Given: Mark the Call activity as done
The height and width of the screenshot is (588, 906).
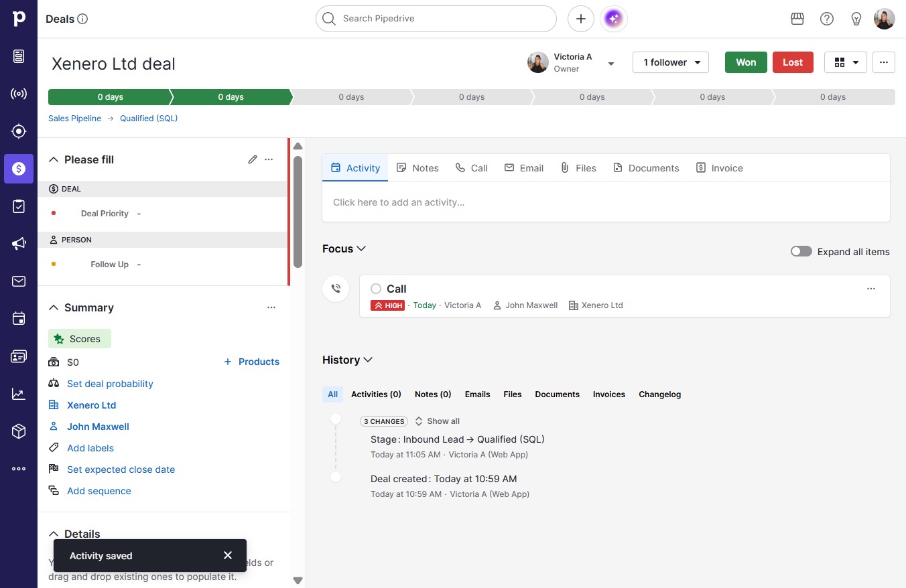Looking at the screenshot, I should 376,289.
